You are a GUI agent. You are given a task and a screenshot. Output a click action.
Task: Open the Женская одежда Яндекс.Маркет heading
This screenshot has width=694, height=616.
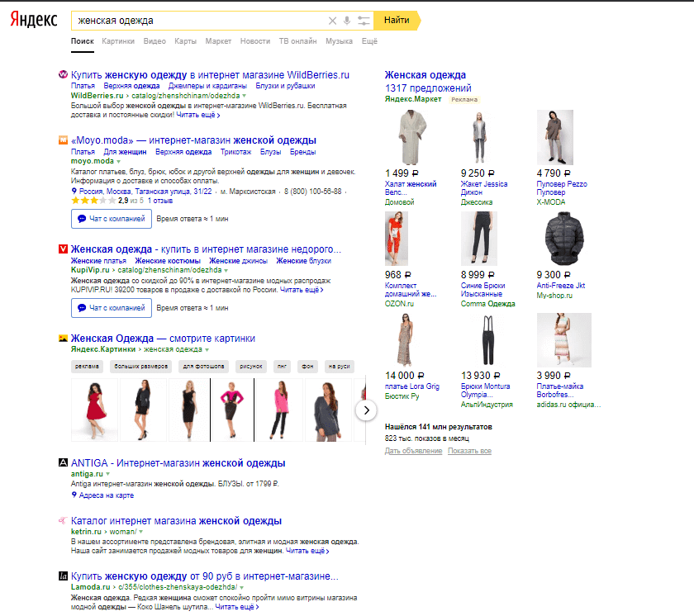(425, 75)
